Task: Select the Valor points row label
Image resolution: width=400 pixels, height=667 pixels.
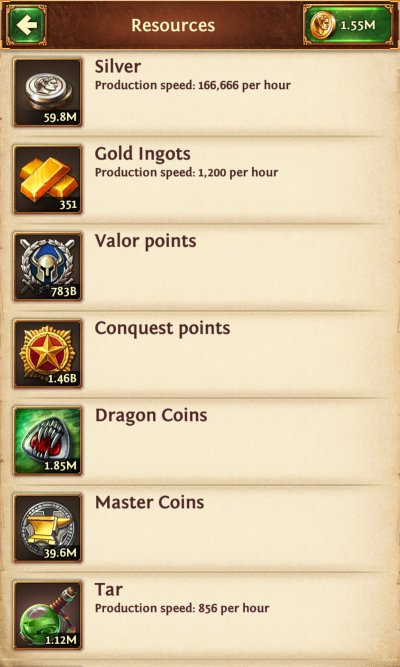Action: (x=146, y=242)
